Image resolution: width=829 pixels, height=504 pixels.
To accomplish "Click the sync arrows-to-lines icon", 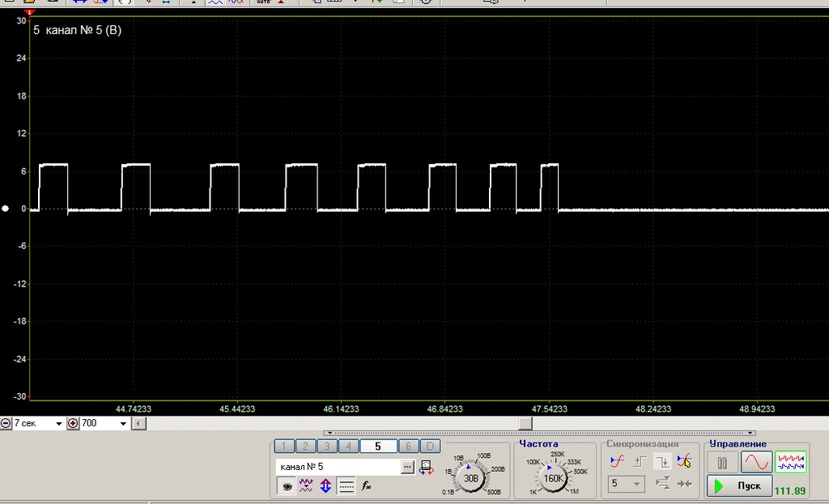I will 662,484.
